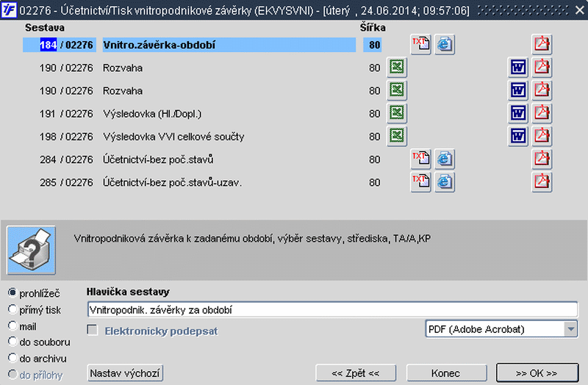Export first Rozvaha row to Word
This screenshot has width=588, height=385.
click(518, 68)
